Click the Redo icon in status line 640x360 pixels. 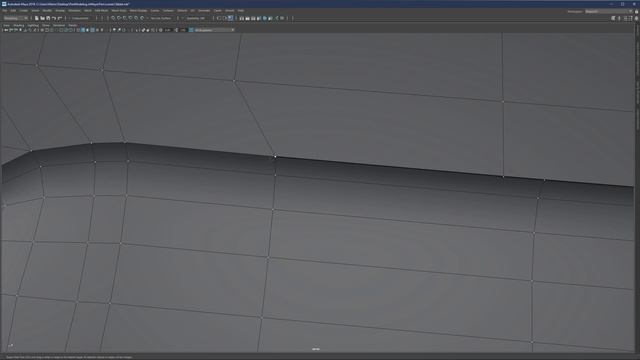tap(60, 18)
